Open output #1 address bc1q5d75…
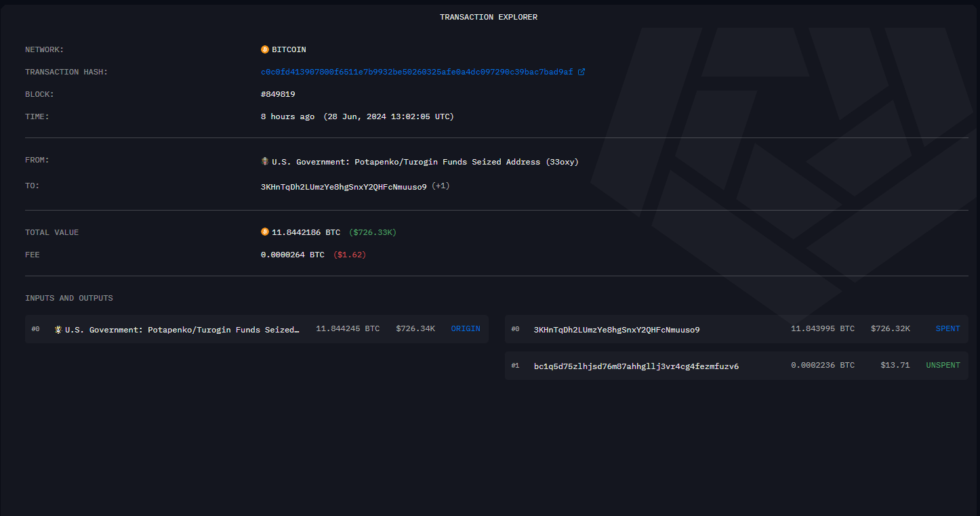This screenshot has height=516, width=980. click(636, 366)
